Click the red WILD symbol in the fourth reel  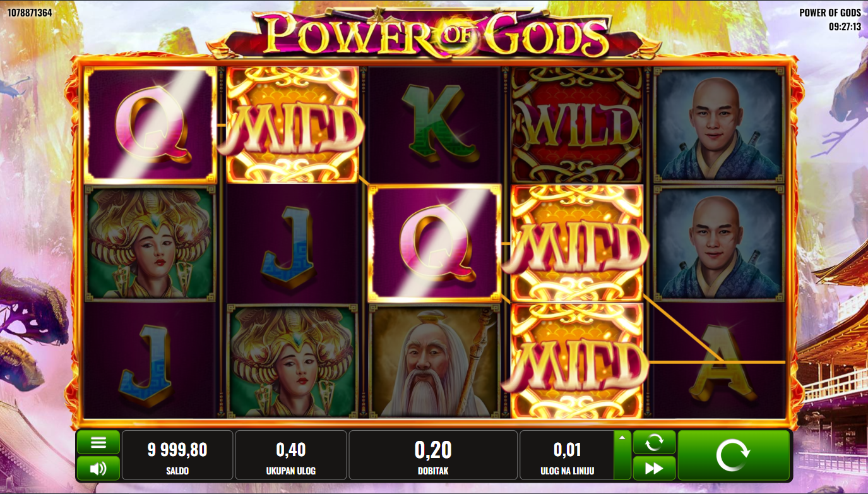[x=576, y=125]
